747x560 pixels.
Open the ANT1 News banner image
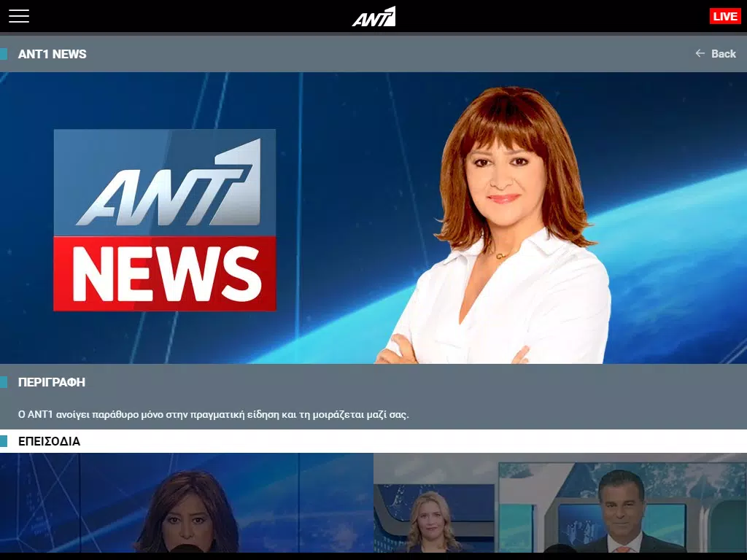373,218
